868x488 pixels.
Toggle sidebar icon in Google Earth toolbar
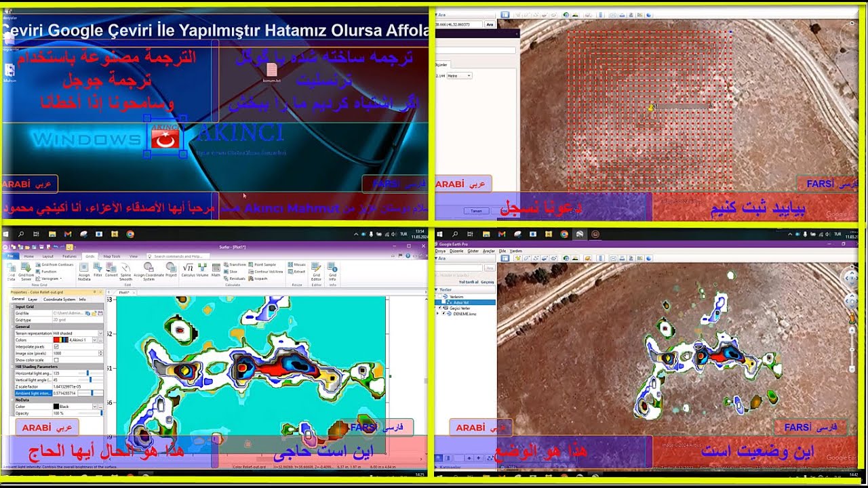click(x=505, y=258)
